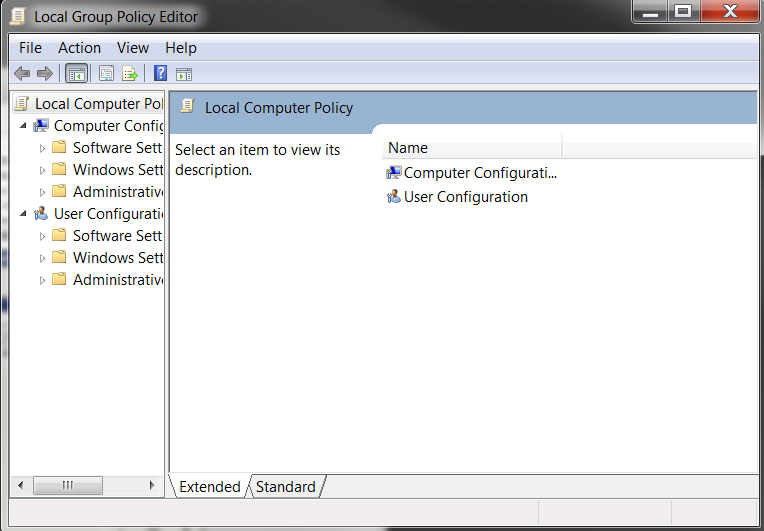
Task: Select Computer Configuration in the right-hand list
Action: pyautogui.click(x=479, y=173)
